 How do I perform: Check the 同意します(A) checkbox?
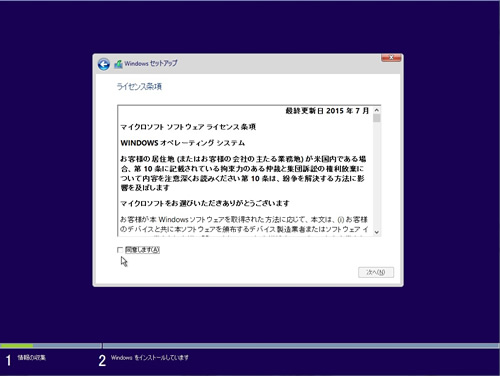pyautogui.click(x=120, y=250)
